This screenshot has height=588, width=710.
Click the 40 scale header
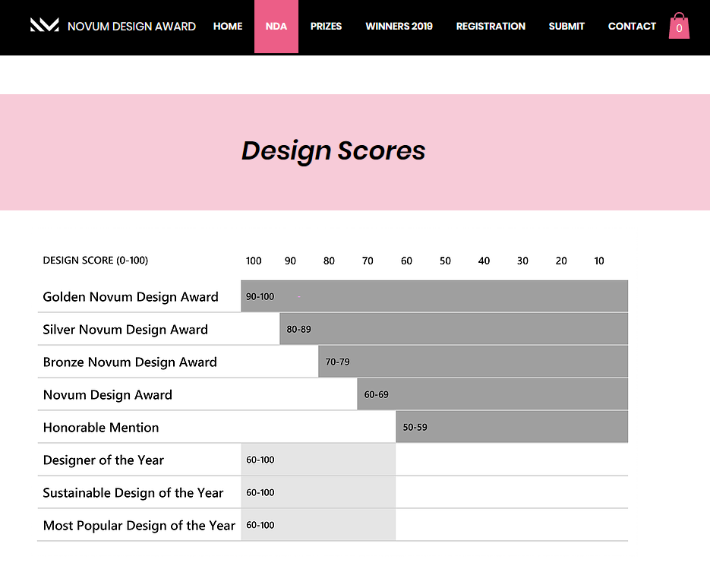pos(484,261)
